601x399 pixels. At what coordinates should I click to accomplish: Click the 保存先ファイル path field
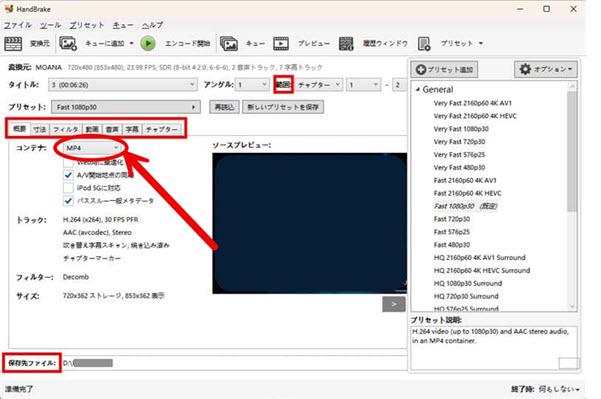coord(234,363)
